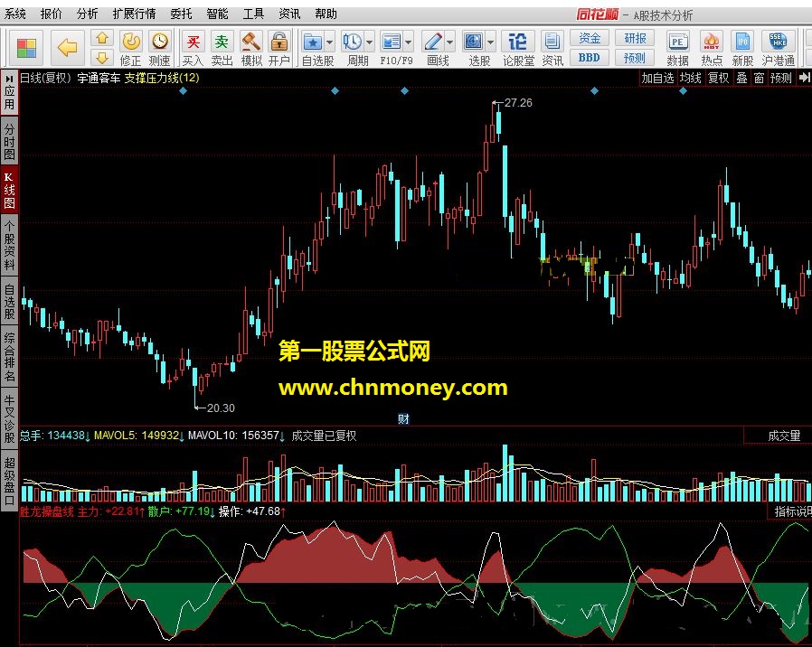The image size is (812, 647).
Task: Collapse panel with top-right arrow icon
Action: pyautogui.click(x=804, y=78)
